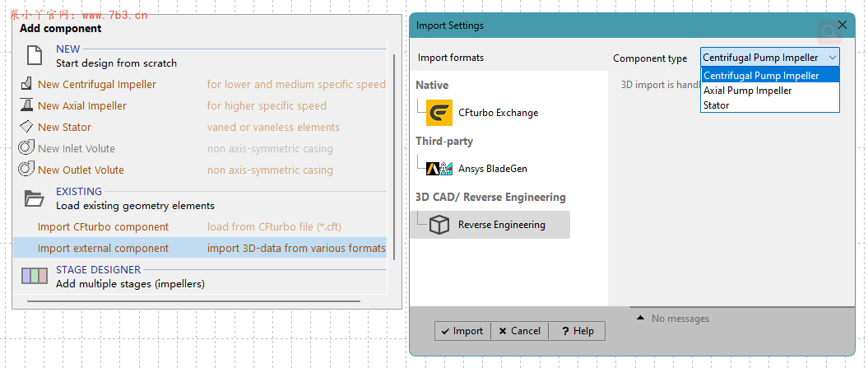This screenshot has width=868, height=368.
Task: Select New Centrifugal Impeller entry
Action: 97,84
